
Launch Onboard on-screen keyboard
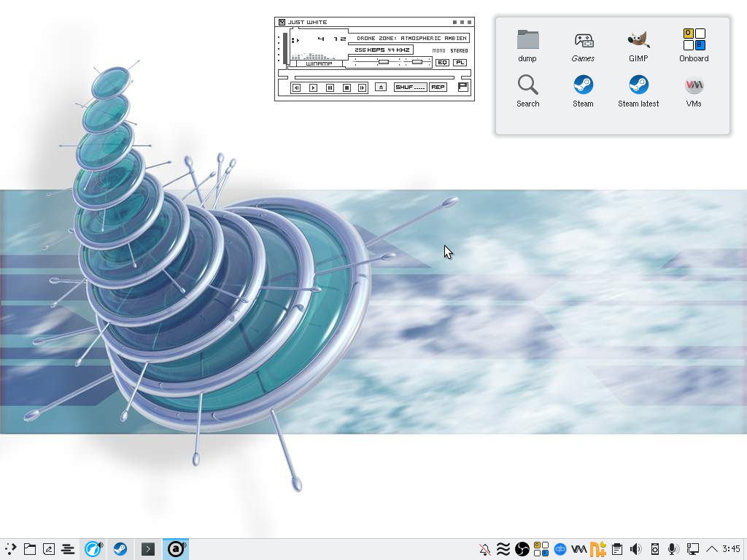click(x=694, y=45)
